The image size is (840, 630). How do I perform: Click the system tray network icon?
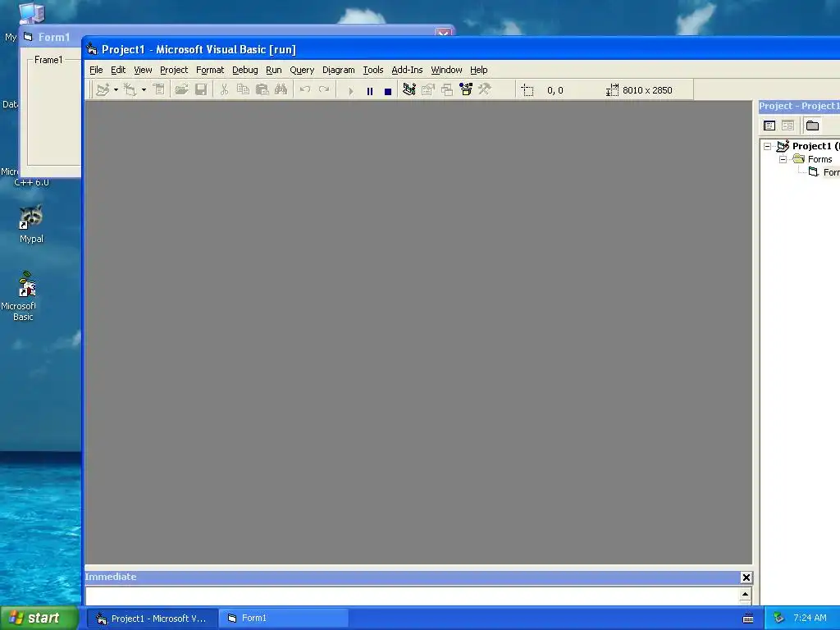click(779, 619)
